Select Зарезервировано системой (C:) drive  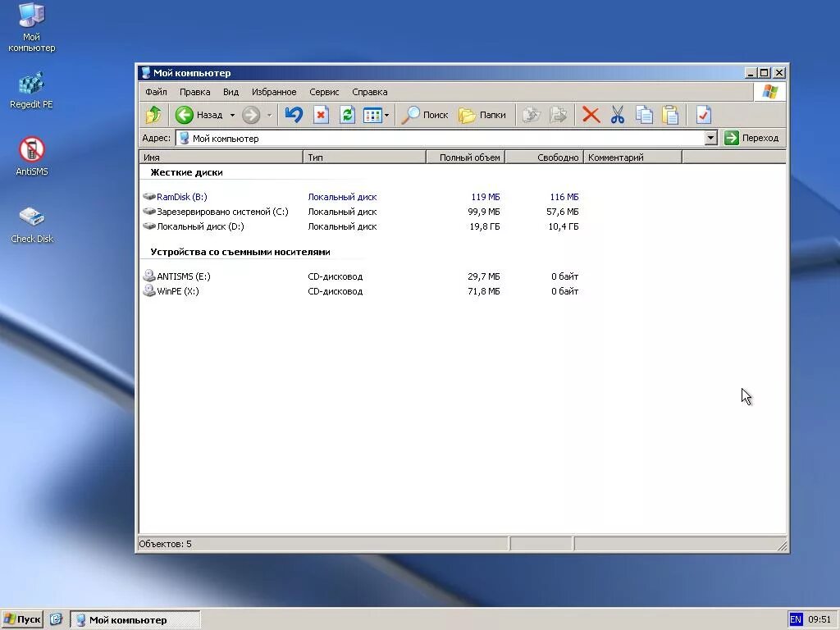coord(222,212)
